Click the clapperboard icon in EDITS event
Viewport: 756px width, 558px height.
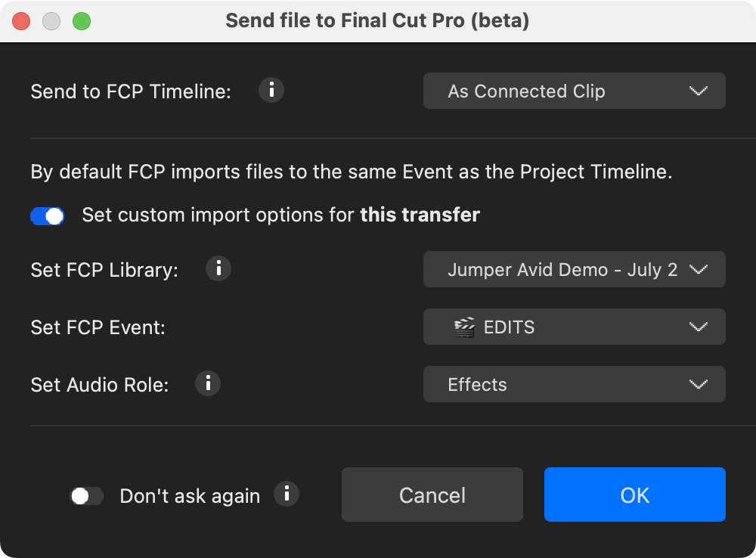pyautogui.click(x=464, y=327)
